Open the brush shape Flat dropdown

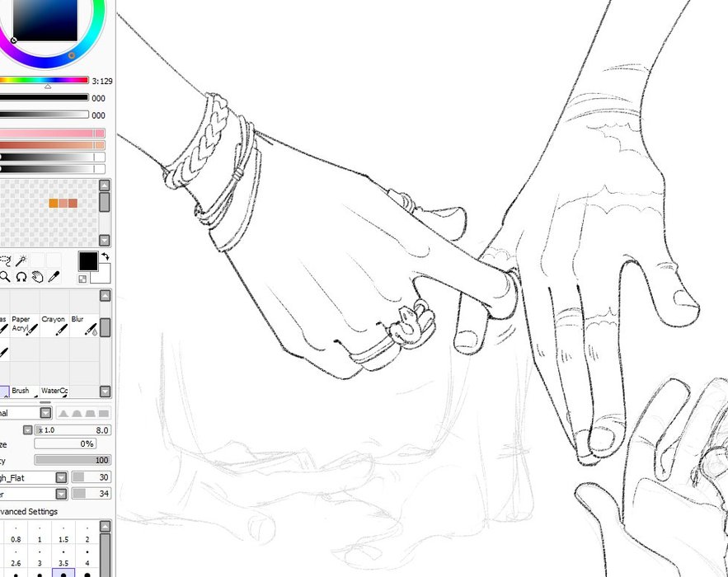[x=61, y=477]
